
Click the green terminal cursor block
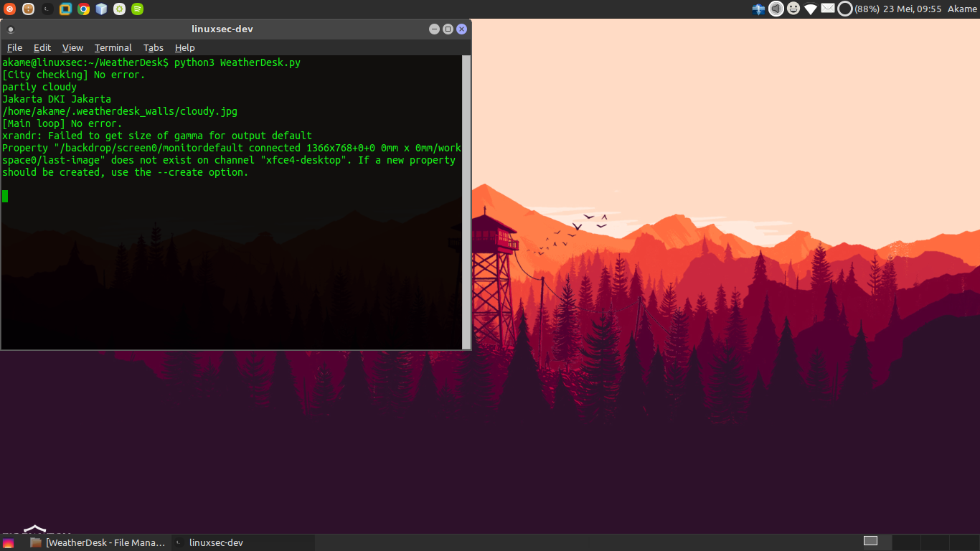tap(5, 196)
